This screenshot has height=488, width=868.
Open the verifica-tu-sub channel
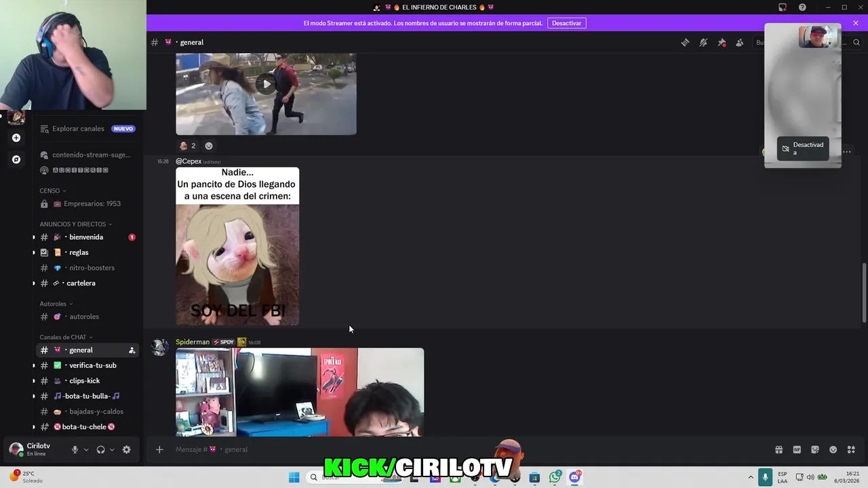[87, 365]
